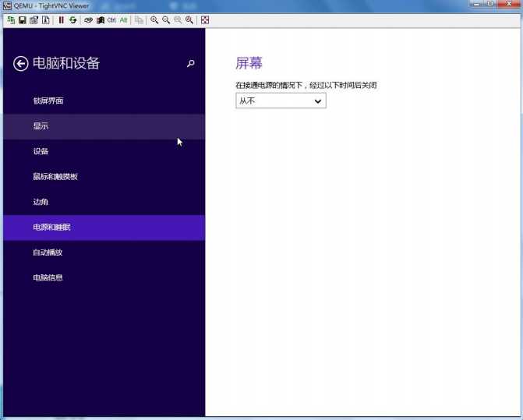Screen dimensions: 523x420
Task: Open the 设备 settings page
Action: [104, 151]
